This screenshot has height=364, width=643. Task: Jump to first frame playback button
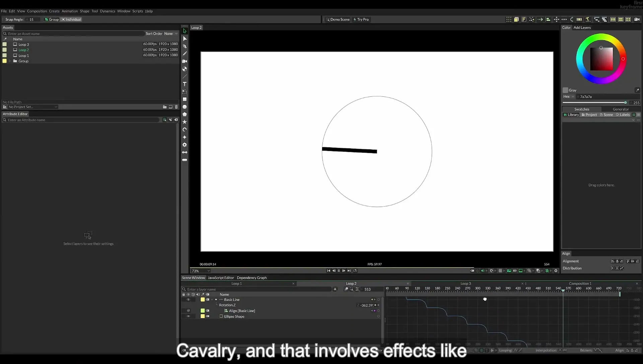click(x=329, y=271)
